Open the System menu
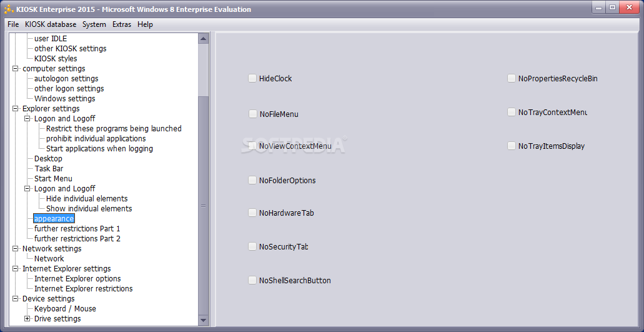 [94, 24]
